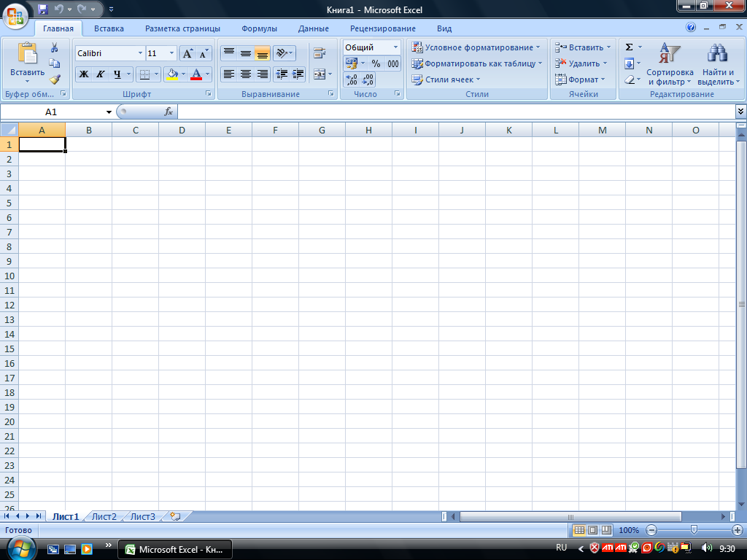Apply yellow fill color bucket
This screenshot has width=747, height=560.
[172, 74]
